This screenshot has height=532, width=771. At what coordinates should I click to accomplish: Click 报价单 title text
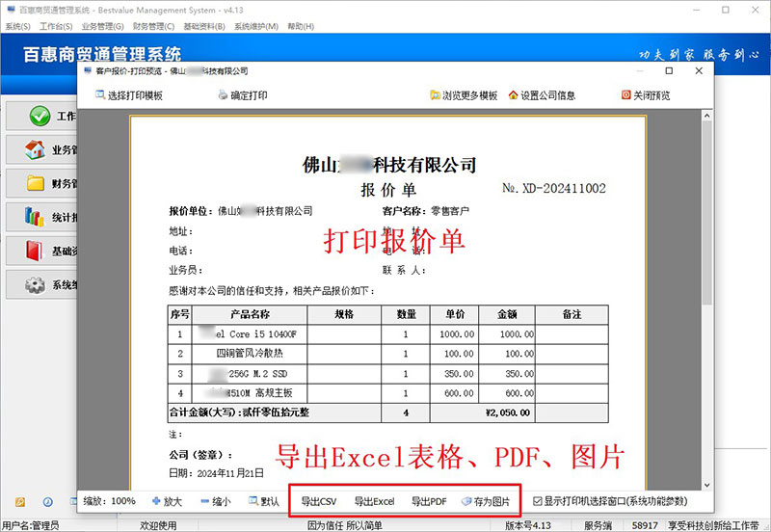click(388, 189)
